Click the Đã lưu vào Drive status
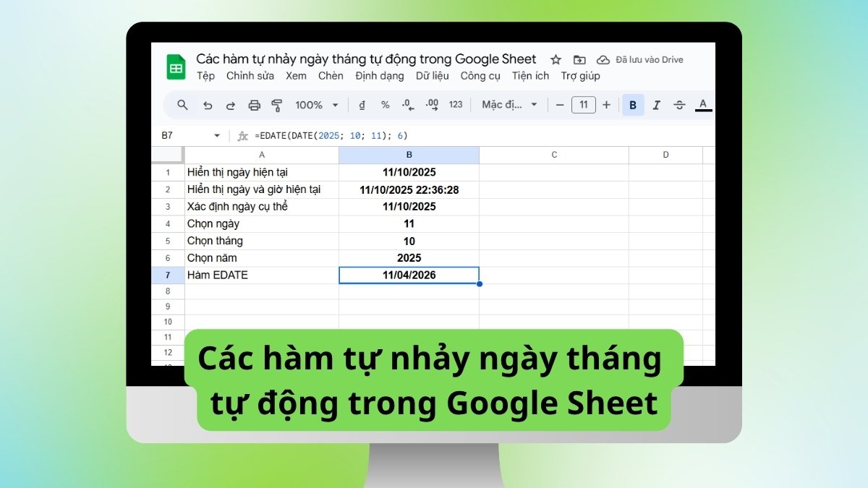 pyautogui.click(x=649, y=60)
